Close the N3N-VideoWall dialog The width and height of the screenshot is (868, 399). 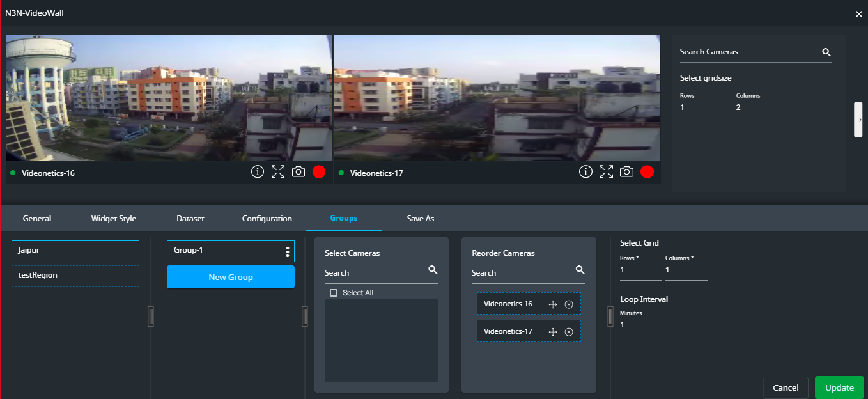pos(859,14)
